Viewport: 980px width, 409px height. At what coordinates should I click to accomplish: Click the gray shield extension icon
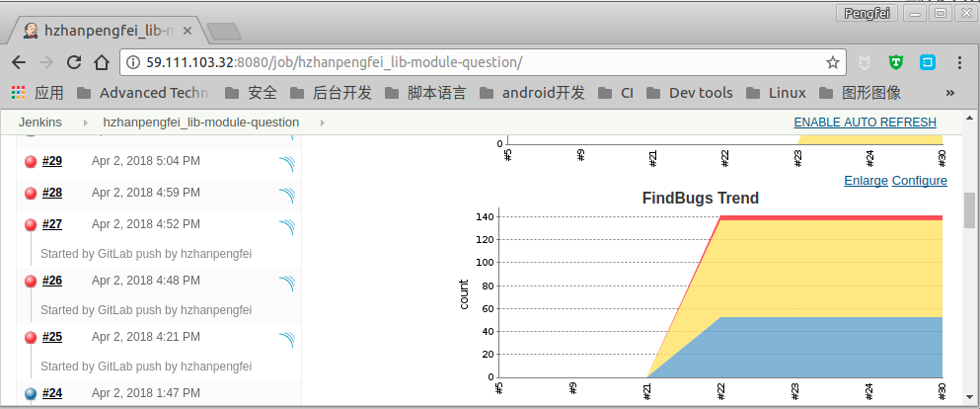865,62
